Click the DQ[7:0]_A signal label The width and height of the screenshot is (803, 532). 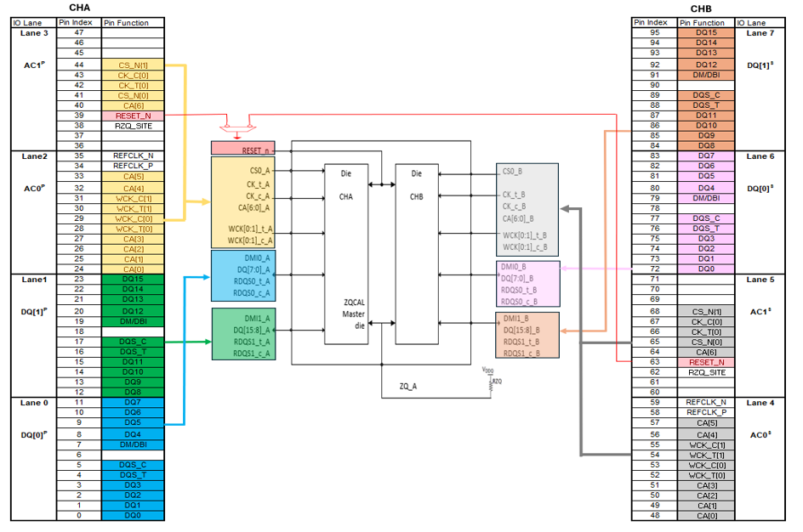(253, 269)
